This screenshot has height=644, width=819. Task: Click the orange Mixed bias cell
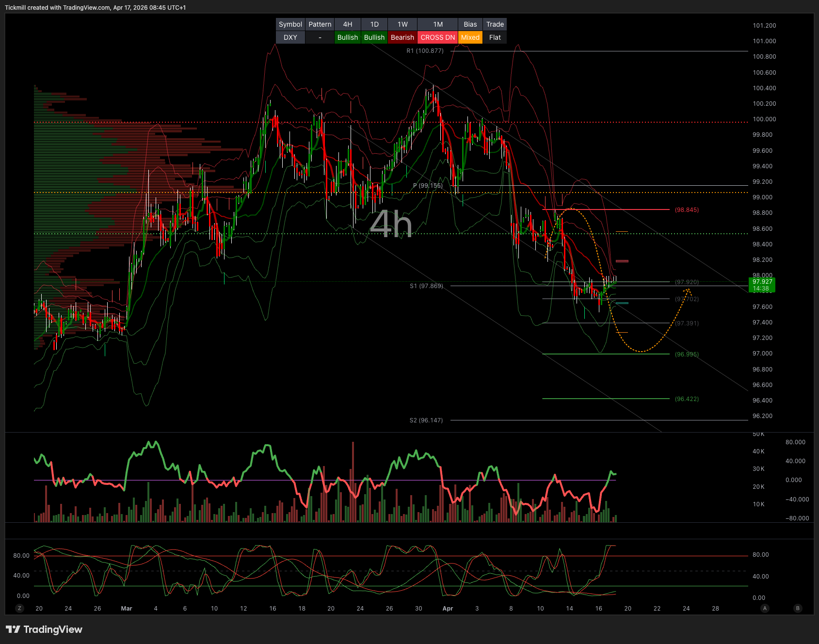point(470,37)
